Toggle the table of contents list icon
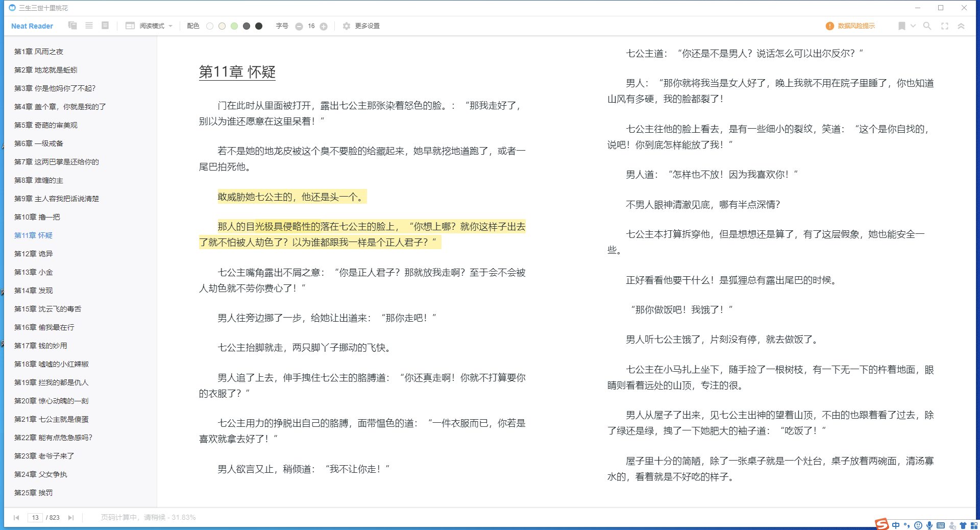The height and width of the screenshot is (530, 980). [x=89, y=26]
